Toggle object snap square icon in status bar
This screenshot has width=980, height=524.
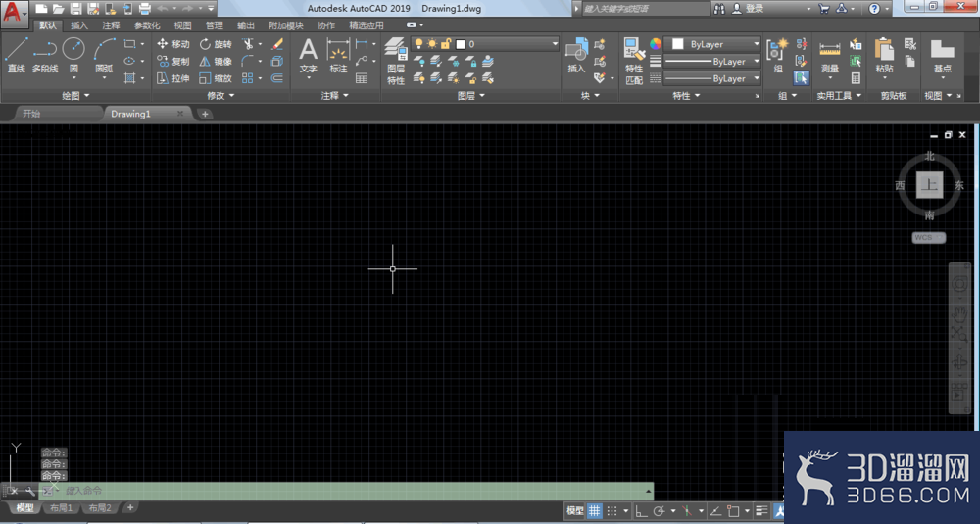coord(733,511)
